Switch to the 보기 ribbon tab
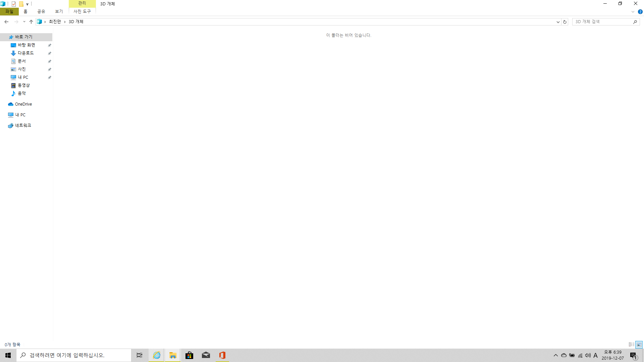This screenshot has height=362, width=644. pos(59,11)
